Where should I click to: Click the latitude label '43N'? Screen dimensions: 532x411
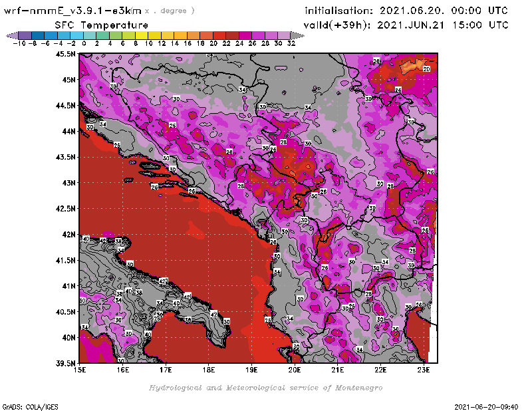(x=68, y=183)
